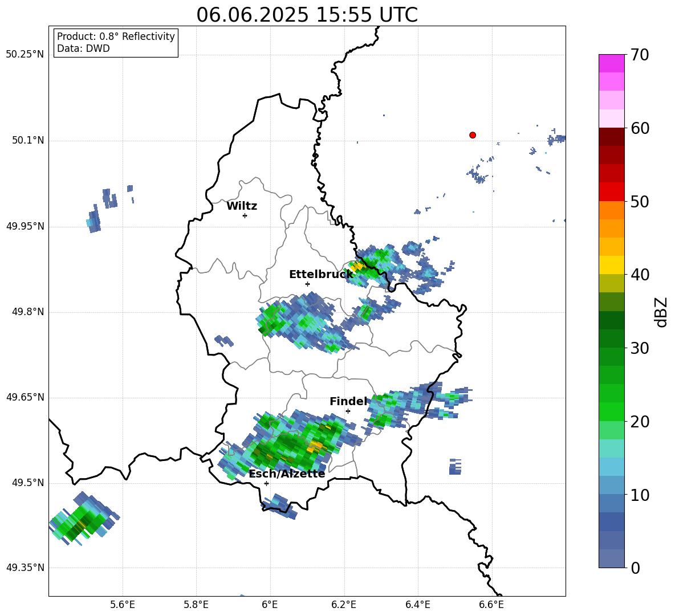
Task: Click the 5.8°E longitude label
Action: pos(196,605)
